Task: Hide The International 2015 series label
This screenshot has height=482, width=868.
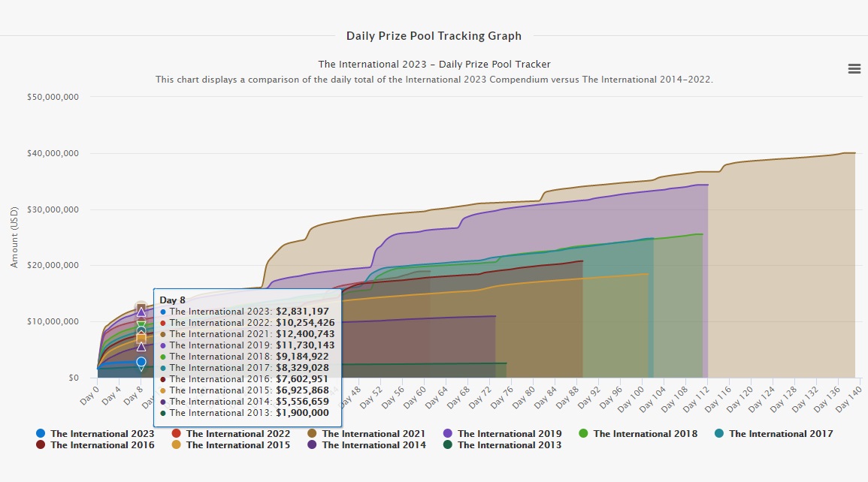Action: pyautogui.click(x=237, y=445)
